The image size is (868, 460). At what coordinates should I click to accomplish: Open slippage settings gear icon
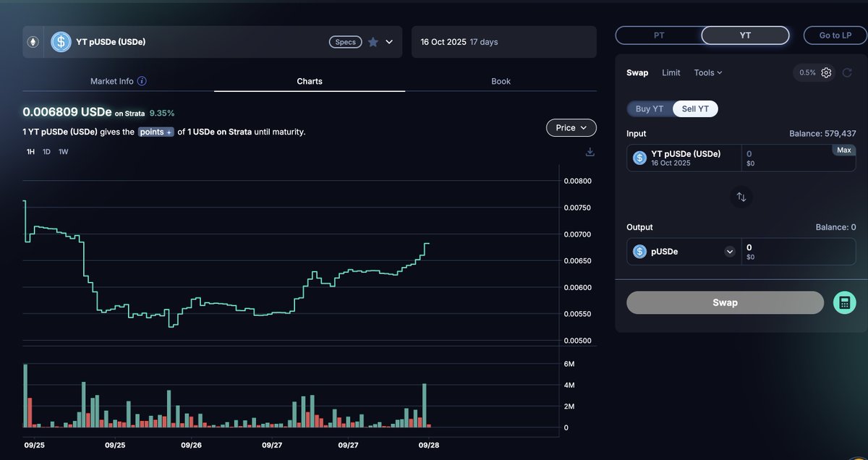coord(826,72)
